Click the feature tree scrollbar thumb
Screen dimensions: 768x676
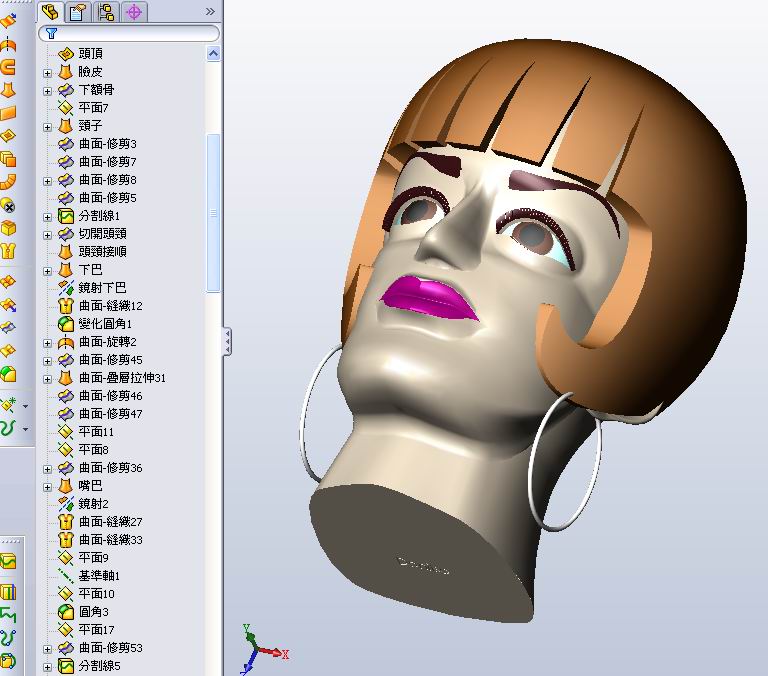pyautogui.click(x=214, y=213)
